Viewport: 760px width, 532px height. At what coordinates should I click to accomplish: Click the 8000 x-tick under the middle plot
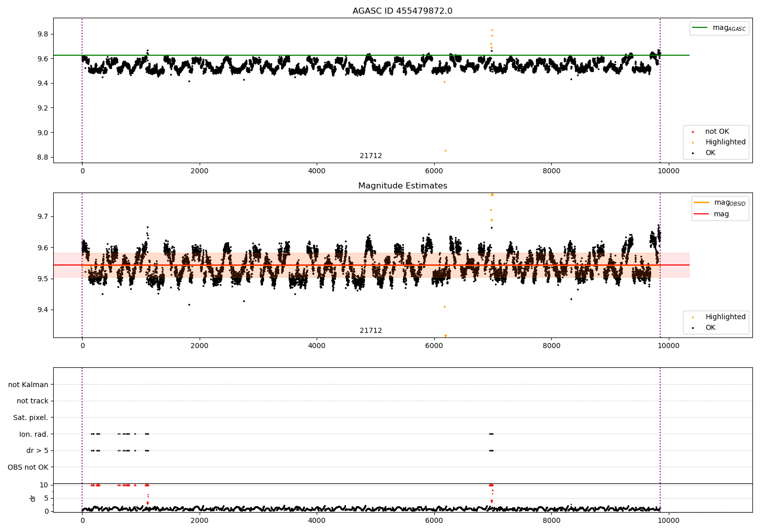coord(551,346)
